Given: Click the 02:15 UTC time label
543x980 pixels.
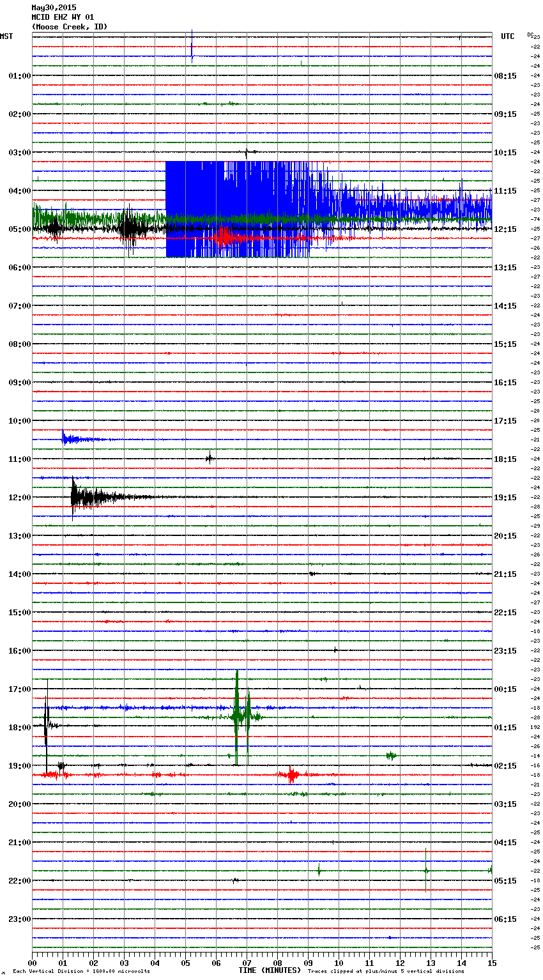Looking at the screenshot, I should [x=505, y=766].
